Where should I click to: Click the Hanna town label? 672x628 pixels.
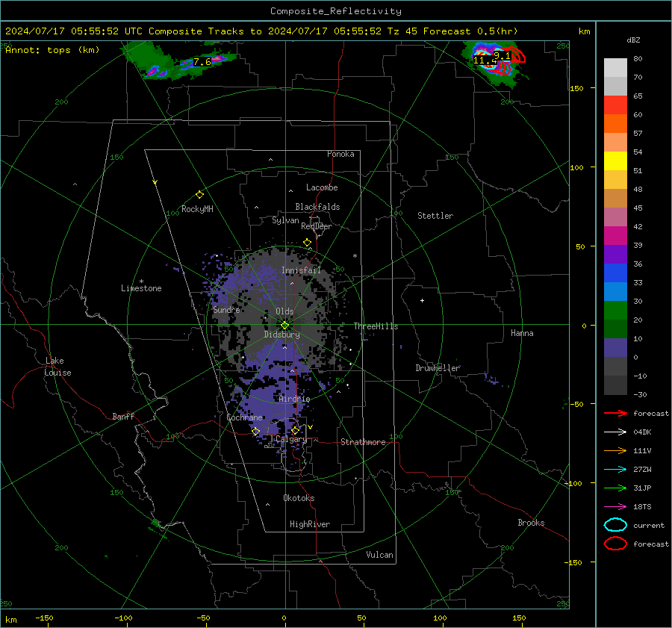522,333
